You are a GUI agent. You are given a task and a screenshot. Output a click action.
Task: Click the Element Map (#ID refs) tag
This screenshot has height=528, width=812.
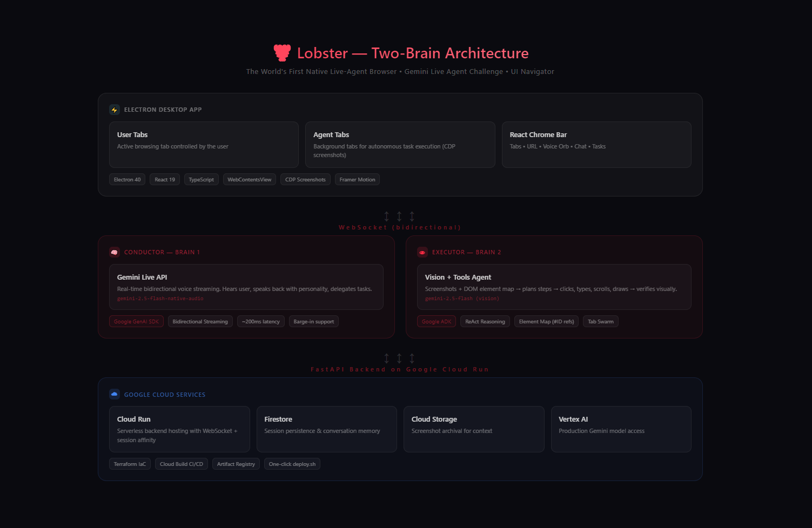546,321
